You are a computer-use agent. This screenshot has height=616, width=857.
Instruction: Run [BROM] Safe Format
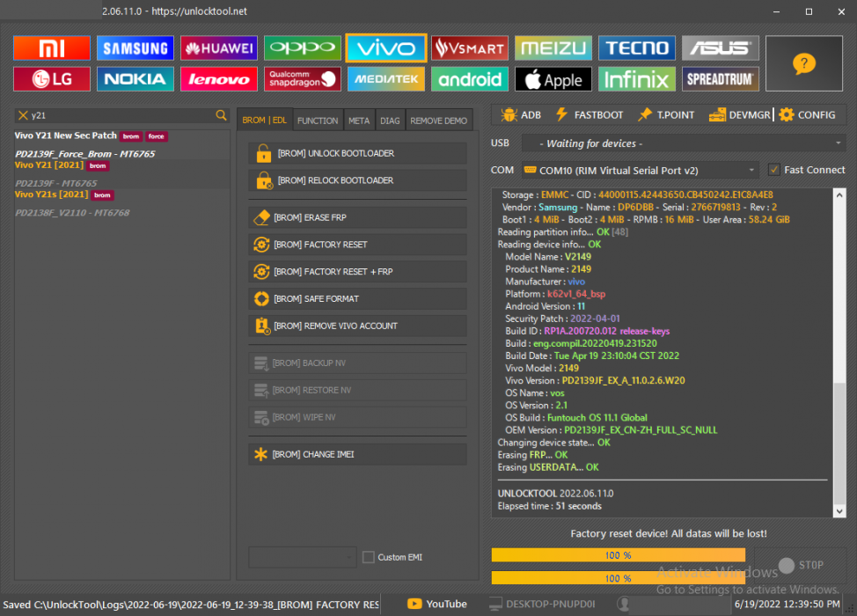coord(357,299)
